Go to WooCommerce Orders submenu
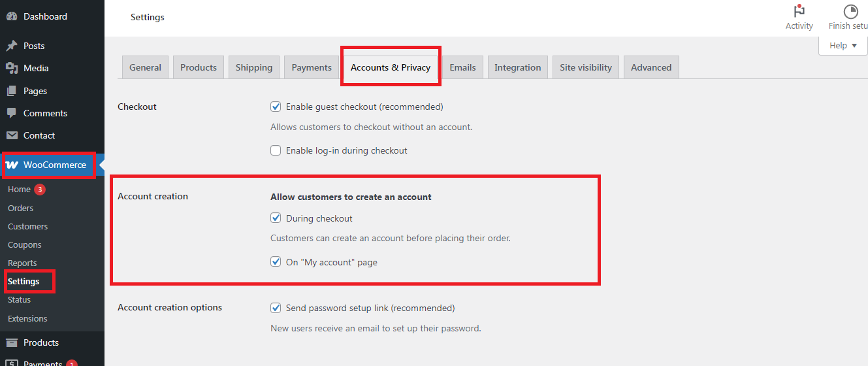This screenshot has height=366, width=868. click(x=21, y=208)
